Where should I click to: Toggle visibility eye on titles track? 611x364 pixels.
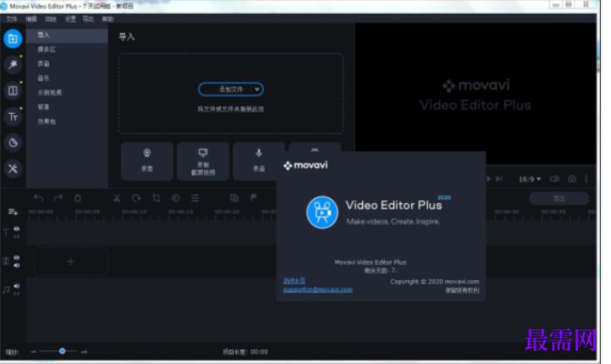[17, 229]
